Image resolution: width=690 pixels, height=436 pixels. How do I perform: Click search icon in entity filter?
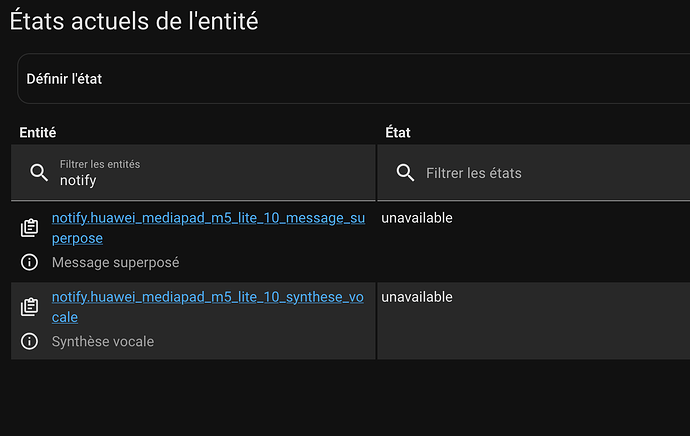tap(39, 173)
